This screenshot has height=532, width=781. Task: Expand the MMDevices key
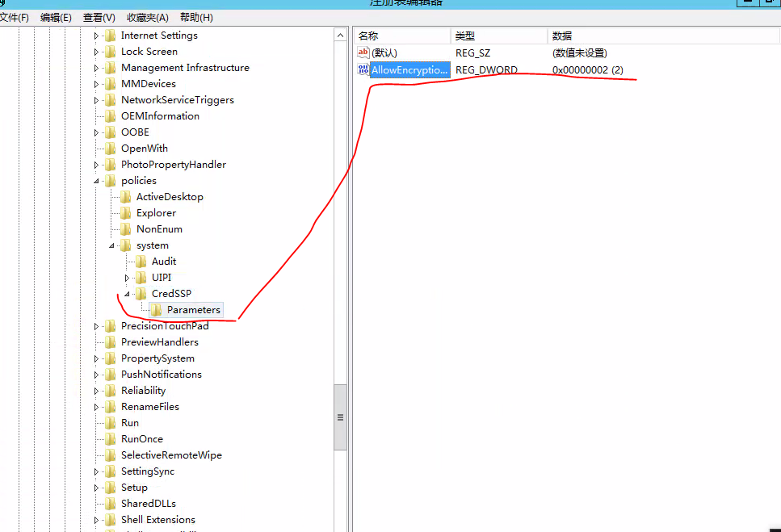[x=96, y=84]
